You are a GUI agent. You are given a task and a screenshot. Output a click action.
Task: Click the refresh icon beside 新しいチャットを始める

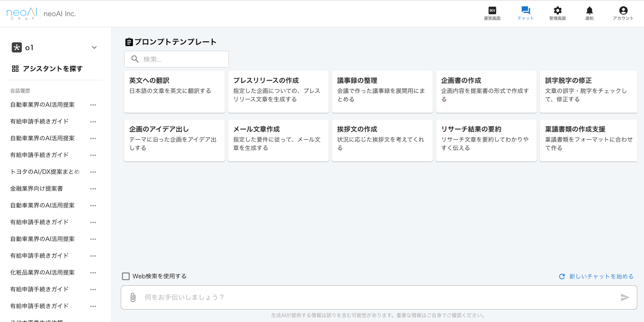(561, 276)
